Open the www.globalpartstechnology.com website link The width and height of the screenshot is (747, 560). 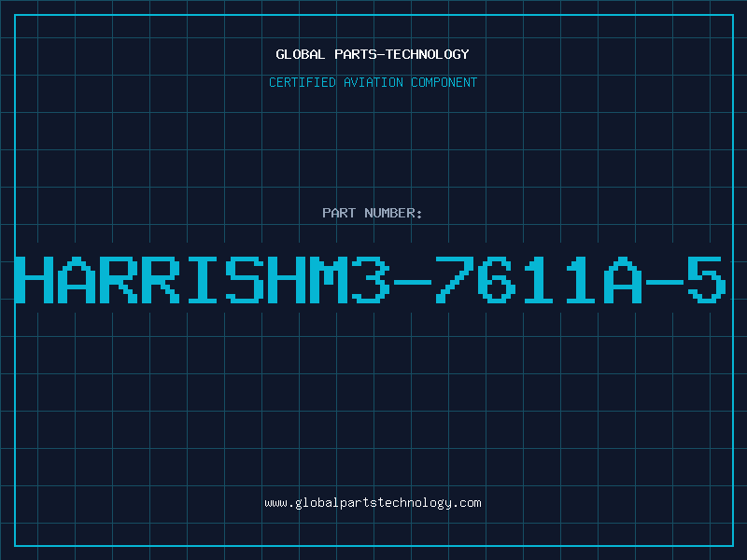(x=373, y=503)
